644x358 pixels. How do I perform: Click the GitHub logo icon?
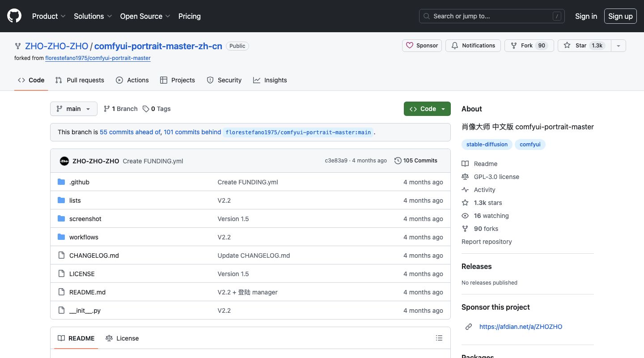point(14,16)
